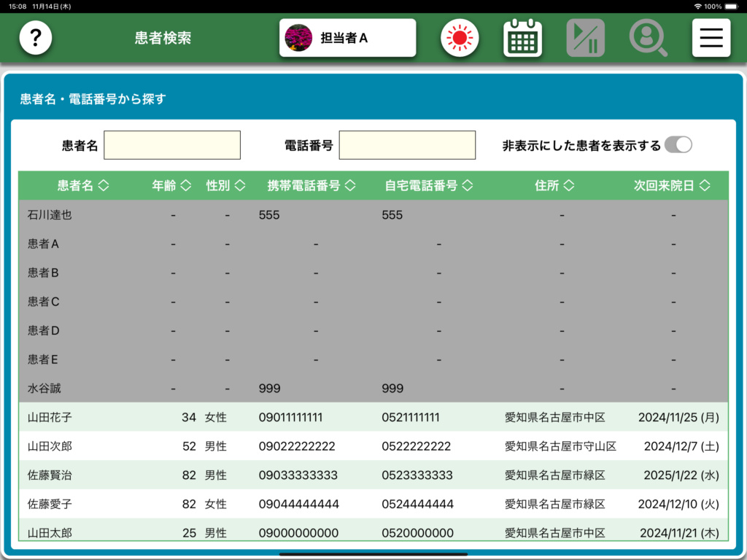Focus the 患者名 search field

(172, 145)
